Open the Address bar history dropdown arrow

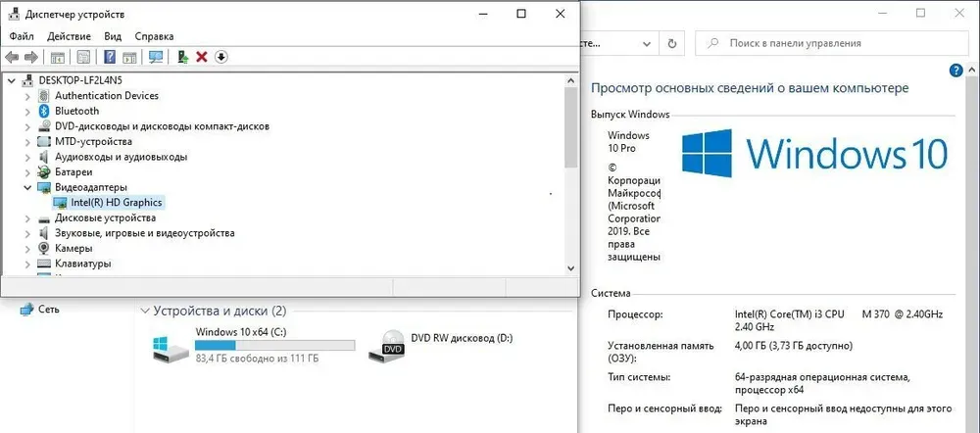click(x=647, y=43)
